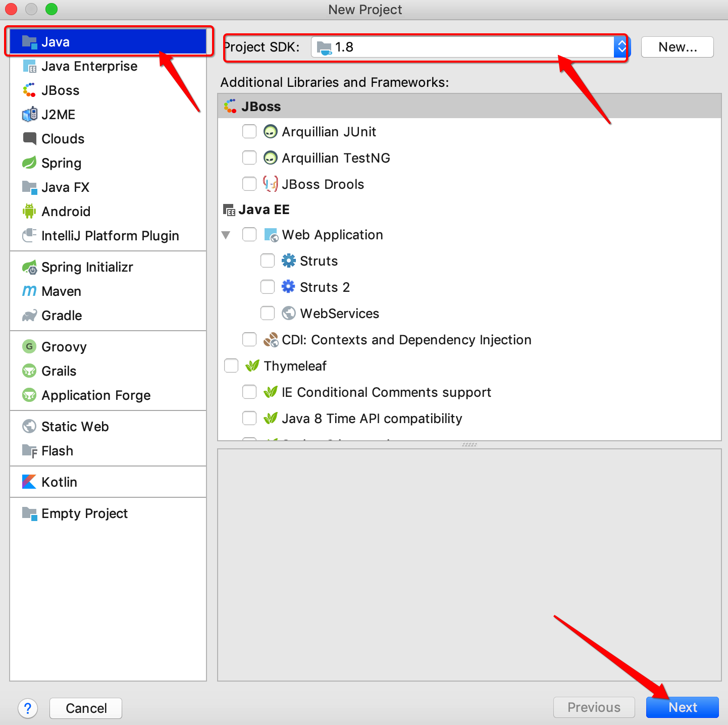Select Java in the project type list

(108, 42)
